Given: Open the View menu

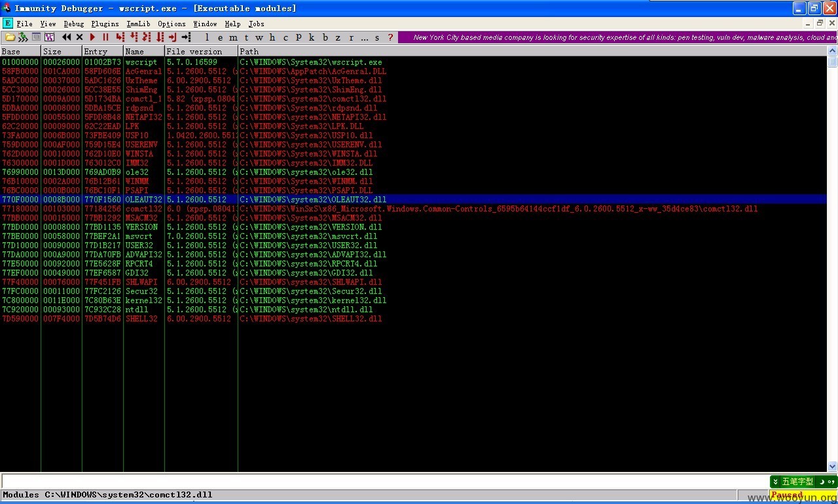Looking at the screenshot, I should 48,24.
